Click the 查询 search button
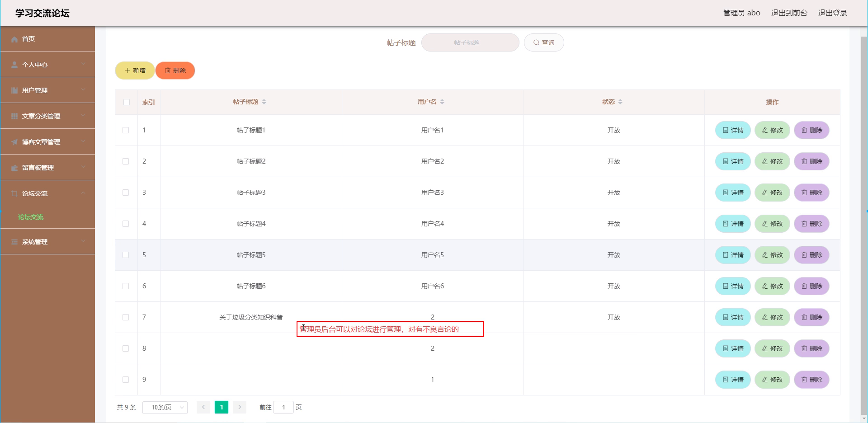The image size is (868, 423). (x=544, y=42)
